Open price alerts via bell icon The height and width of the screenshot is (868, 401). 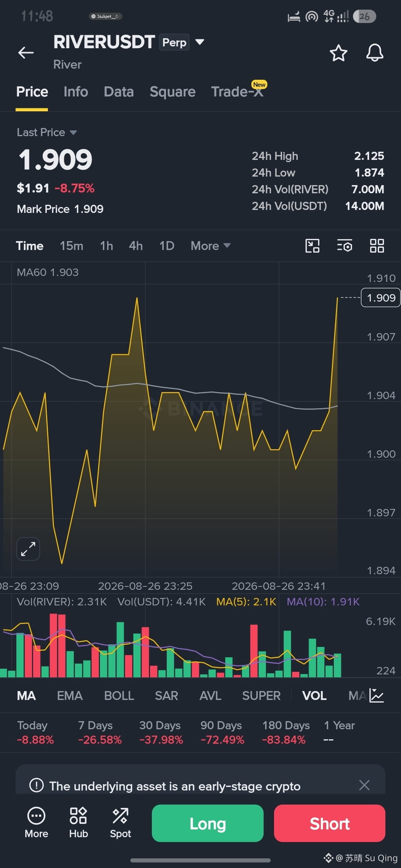375,53
